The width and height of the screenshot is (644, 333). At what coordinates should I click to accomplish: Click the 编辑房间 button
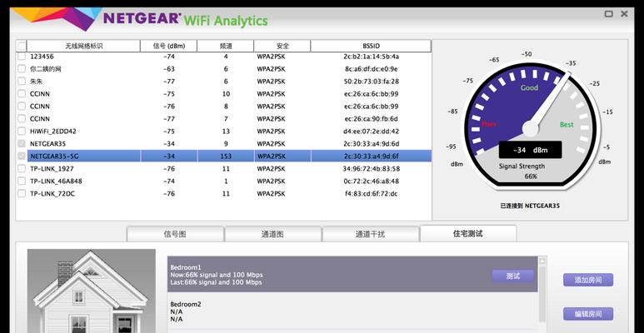[x=588, y=314]
